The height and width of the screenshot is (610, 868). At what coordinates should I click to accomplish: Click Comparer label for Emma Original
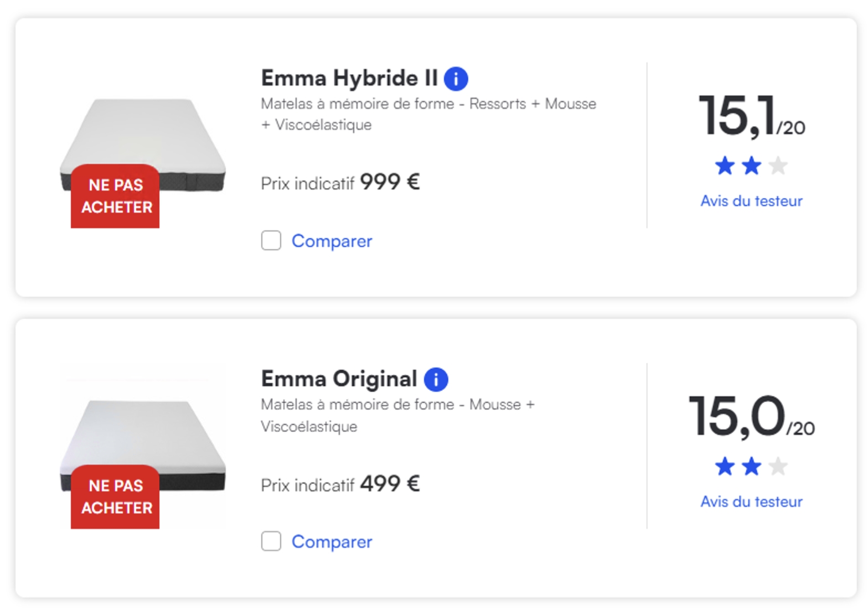point(332,542)
